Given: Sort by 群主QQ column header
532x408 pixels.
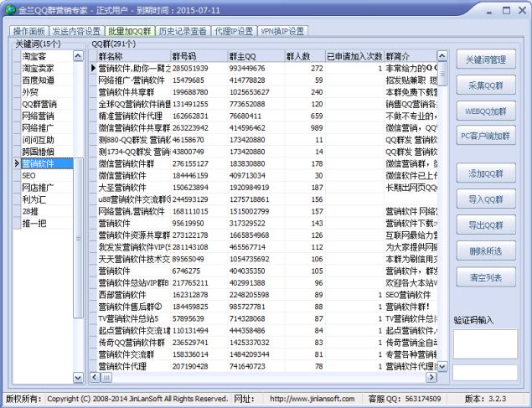Looking at the screenshot, I should tap(256, 56).
